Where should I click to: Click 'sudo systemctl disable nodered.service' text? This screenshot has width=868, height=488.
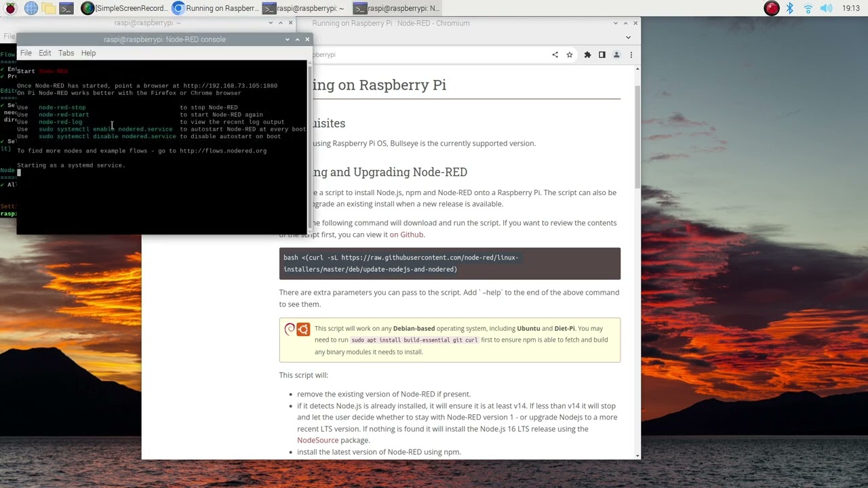click(x=107, y=136)
